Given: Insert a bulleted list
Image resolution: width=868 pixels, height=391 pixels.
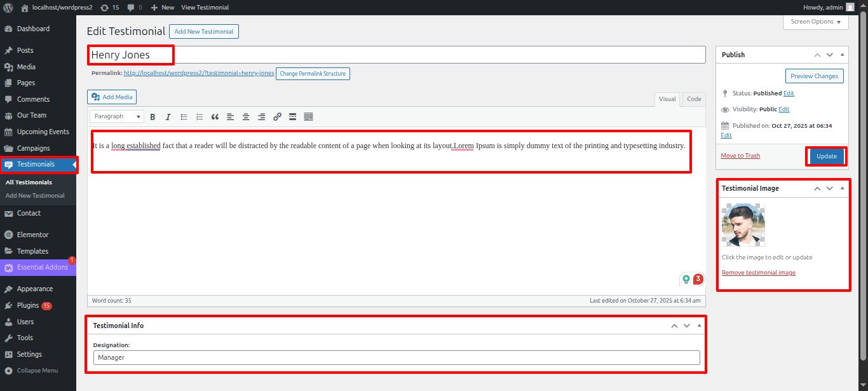Looking at the screenshot, I should coord(184,117).
